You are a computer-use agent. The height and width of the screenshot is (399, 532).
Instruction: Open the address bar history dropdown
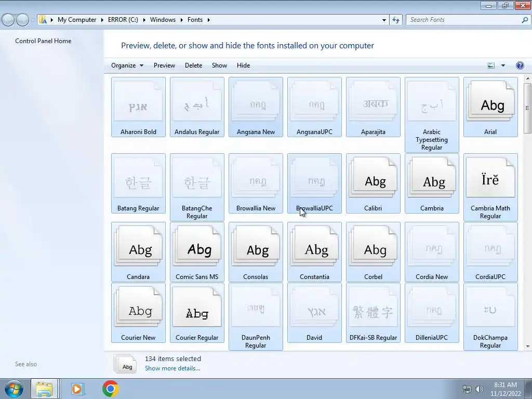tap(384, 20)
